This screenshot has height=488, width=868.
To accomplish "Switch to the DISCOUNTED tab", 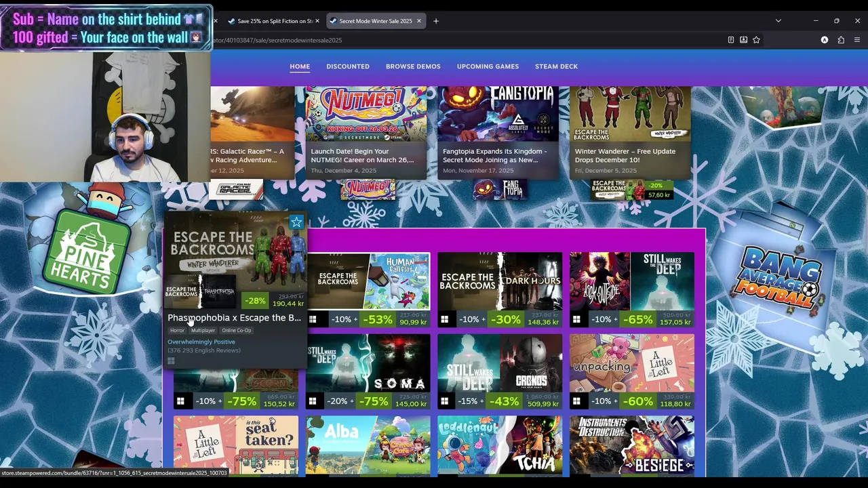I will [x=348, y=66].
